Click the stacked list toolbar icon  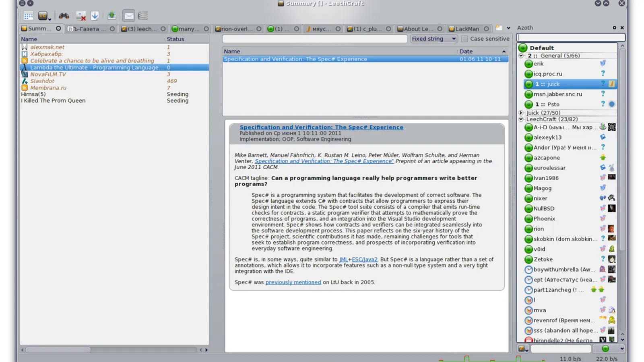point(143,16)
